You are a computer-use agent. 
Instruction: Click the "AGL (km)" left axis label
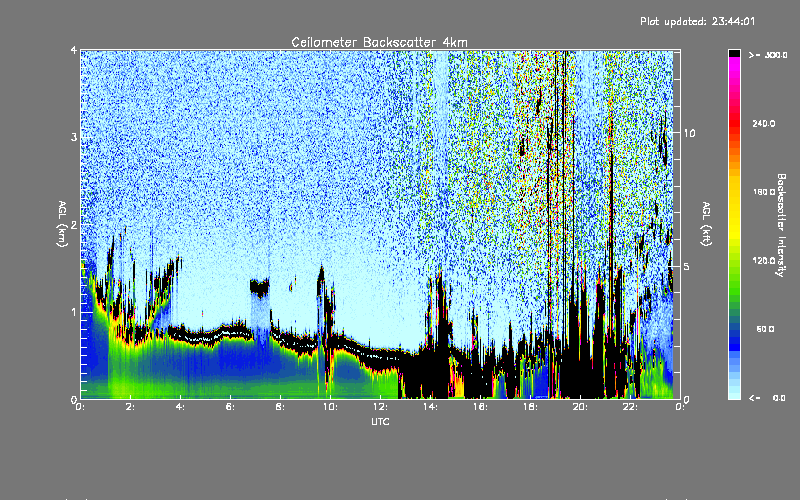click(62, 224)
